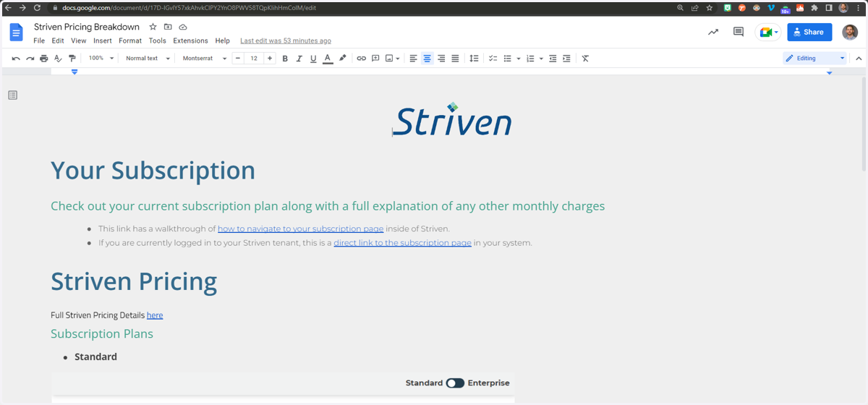Increase indent
The height and width of the screenshot is (405, 868).
coord(566,59)
